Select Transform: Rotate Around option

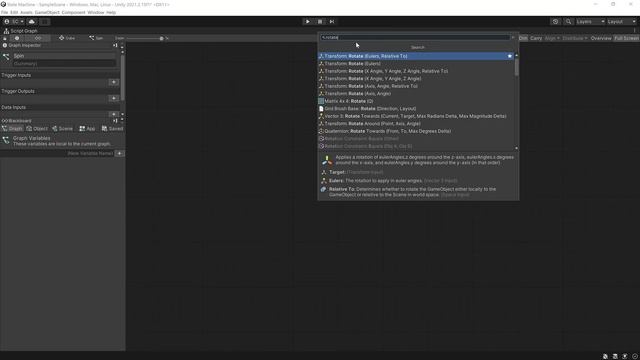pyautogui.click(x=416, y=124)
